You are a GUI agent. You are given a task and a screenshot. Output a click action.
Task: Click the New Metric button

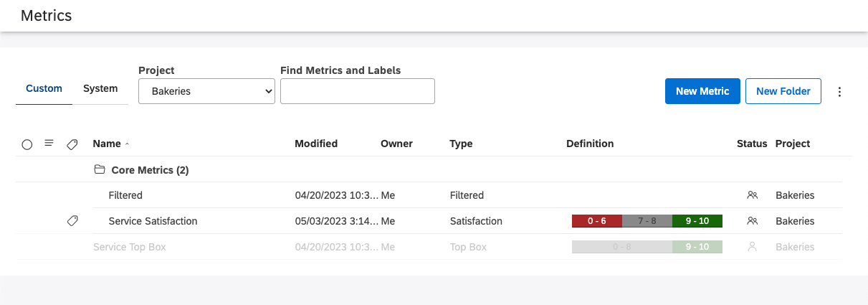coord(702,91)
